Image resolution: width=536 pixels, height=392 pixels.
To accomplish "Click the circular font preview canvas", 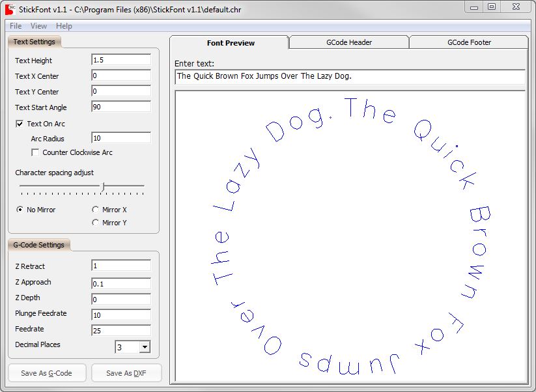I will pos(350,236).
